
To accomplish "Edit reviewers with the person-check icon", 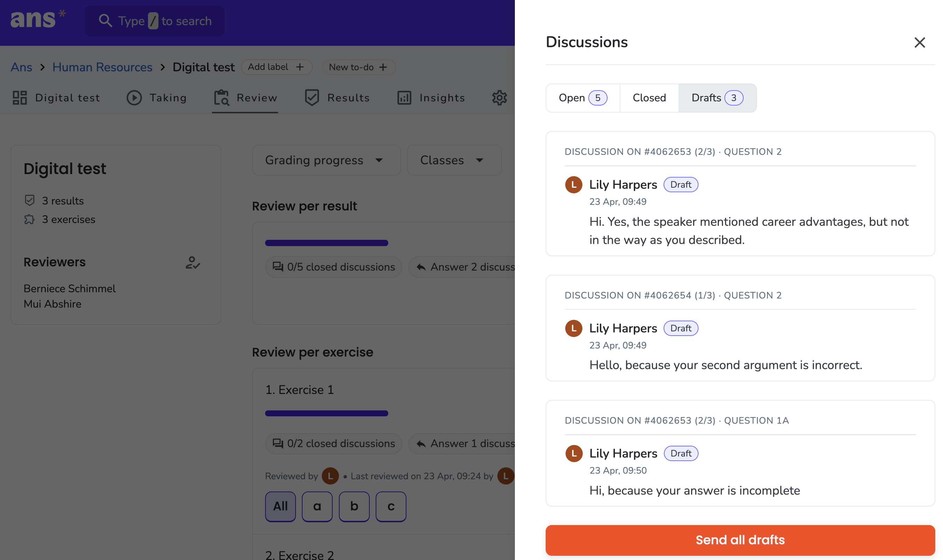I will pyautogui.click(x=192, y=263).
